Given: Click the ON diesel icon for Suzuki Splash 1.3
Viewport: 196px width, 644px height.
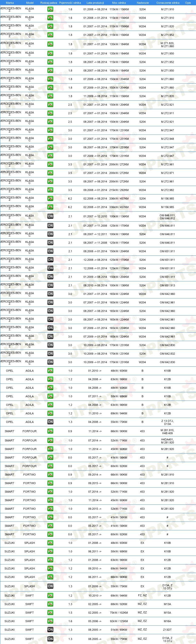Looking at the screenshot, I should (50, 586).
